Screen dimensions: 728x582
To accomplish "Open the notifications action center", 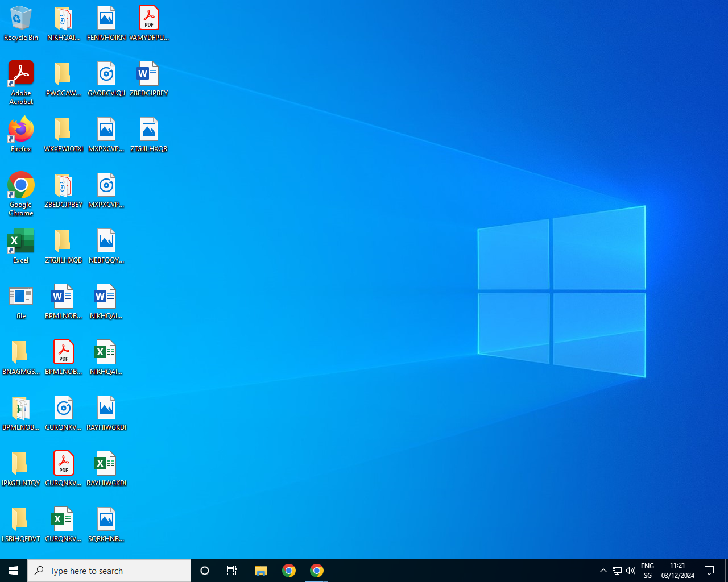I will point(709,571).
